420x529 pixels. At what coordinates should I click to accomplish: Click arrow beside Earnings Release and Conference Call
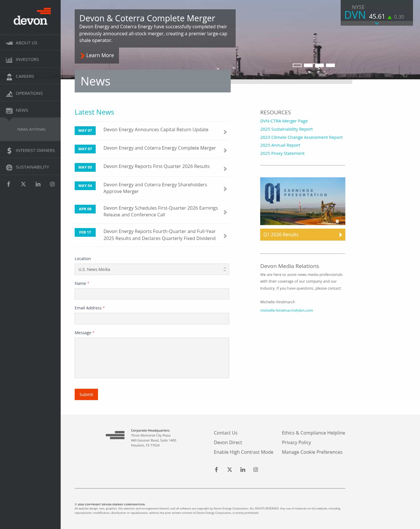coord(225,212)
